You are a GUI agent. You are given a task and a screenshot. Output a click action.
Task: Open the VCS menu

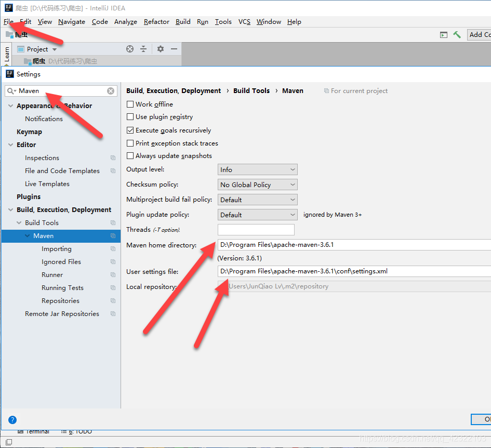pyautogui.click(x=244, y=22)
